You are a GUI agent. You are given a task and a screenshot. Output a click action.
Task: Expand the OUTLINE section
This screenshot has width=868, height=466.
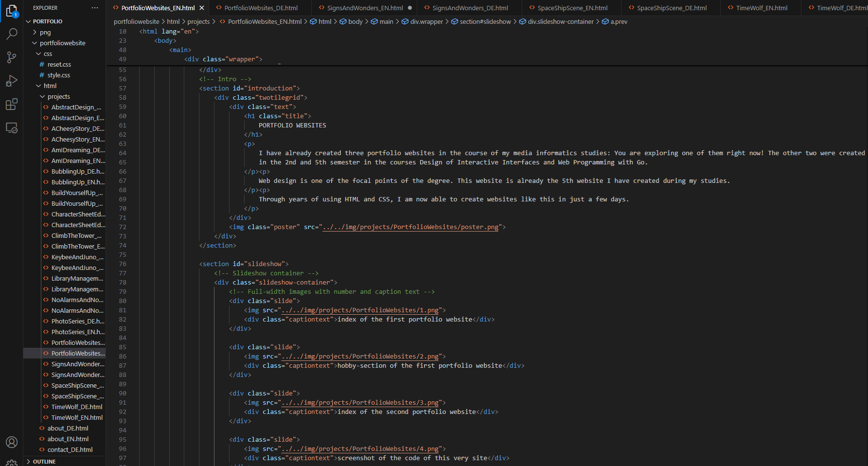tap(44, 461)
